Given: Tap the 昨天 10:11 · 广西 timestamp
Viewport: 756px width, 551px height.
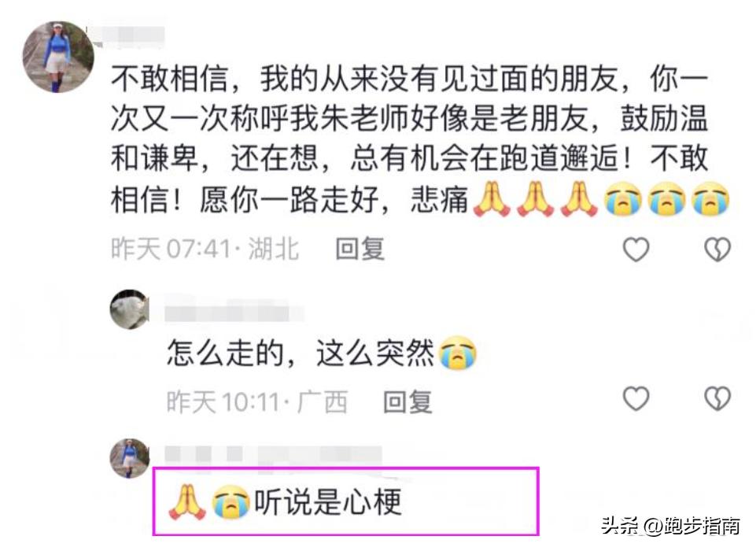Looking at the screenshot, I should pyautogui.click(x=257, y=402).
